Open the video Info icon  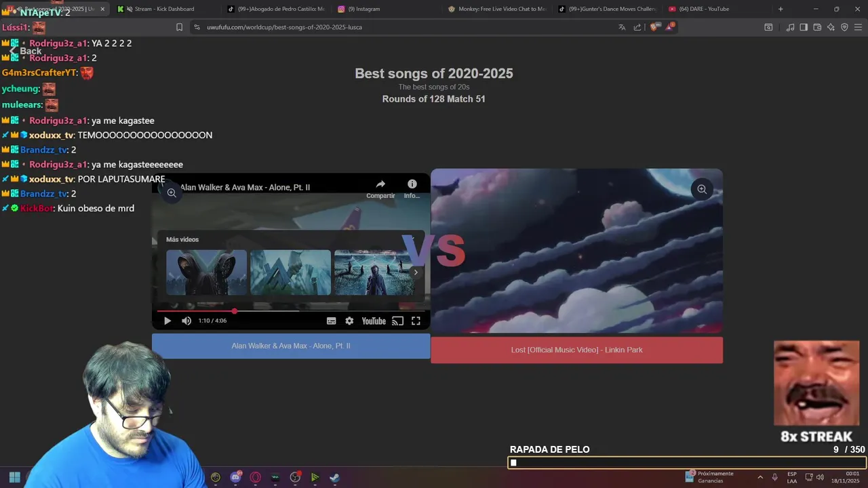click(412, 188)
